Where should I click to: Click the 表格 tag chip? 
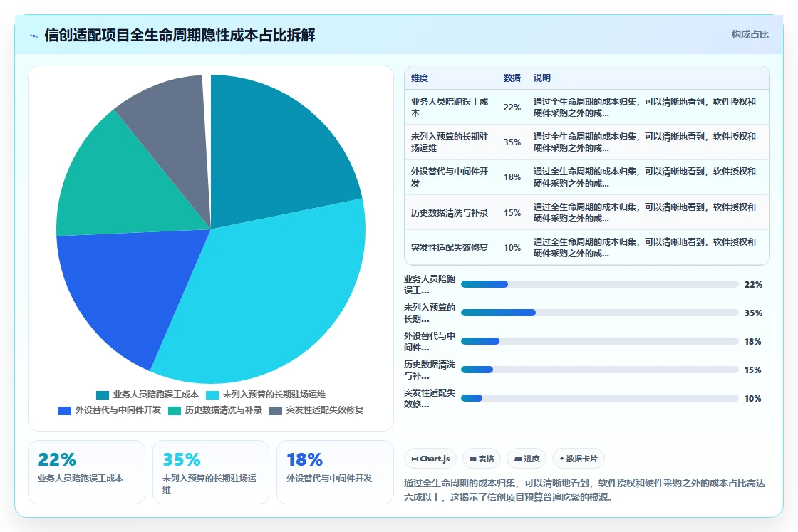[x=482, y=459]
